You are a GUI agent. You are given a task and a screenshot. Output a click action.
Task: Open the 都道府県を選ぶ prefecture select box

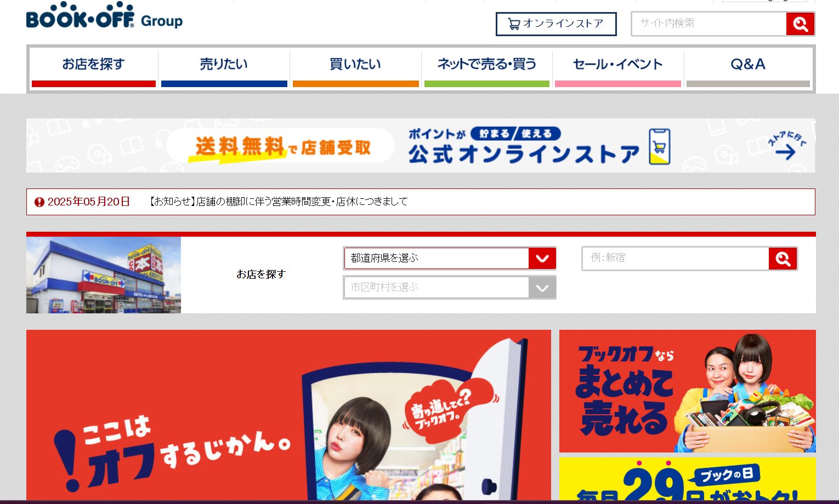pyautogui.click(x=450, y=258)
